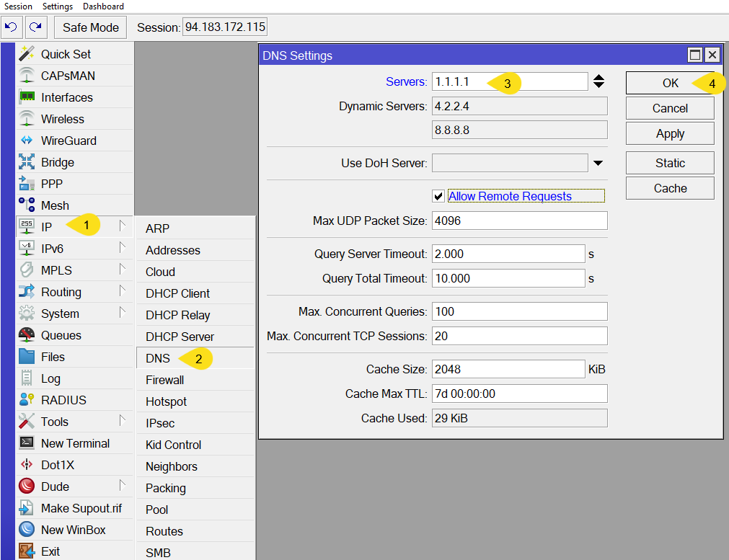
Task: Click the Dude icon in sidebar
Action: click(x=27, y=486)
